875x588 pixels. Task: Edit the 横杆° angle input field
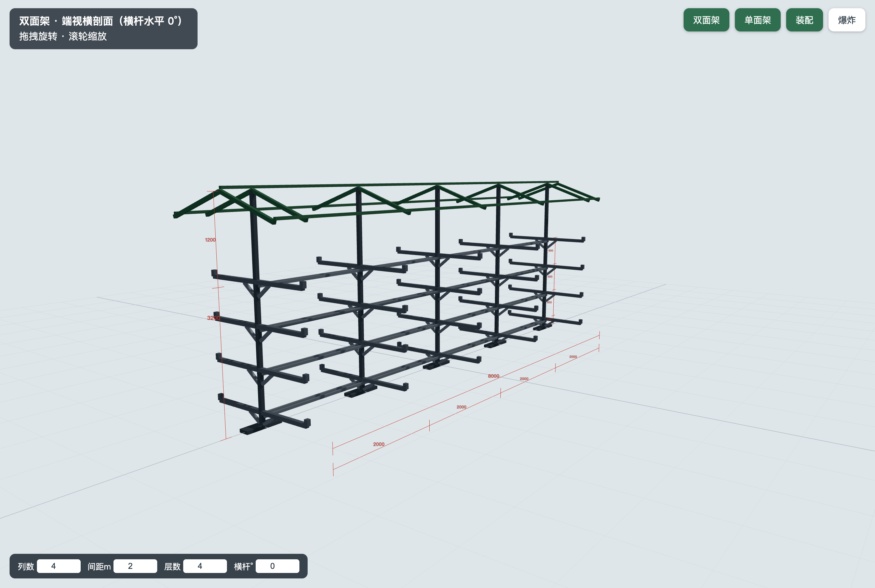[x=278, y=566]
